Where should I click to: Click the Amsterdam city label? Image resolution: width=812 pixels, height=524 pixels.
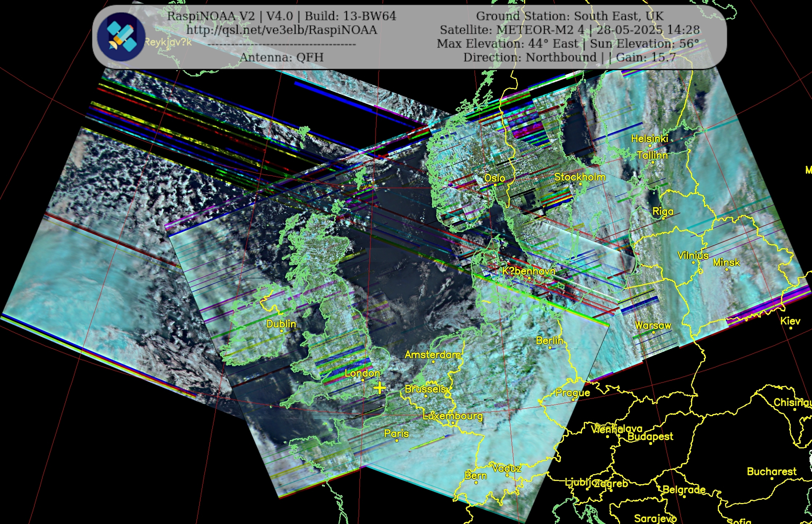pos(433,355)
